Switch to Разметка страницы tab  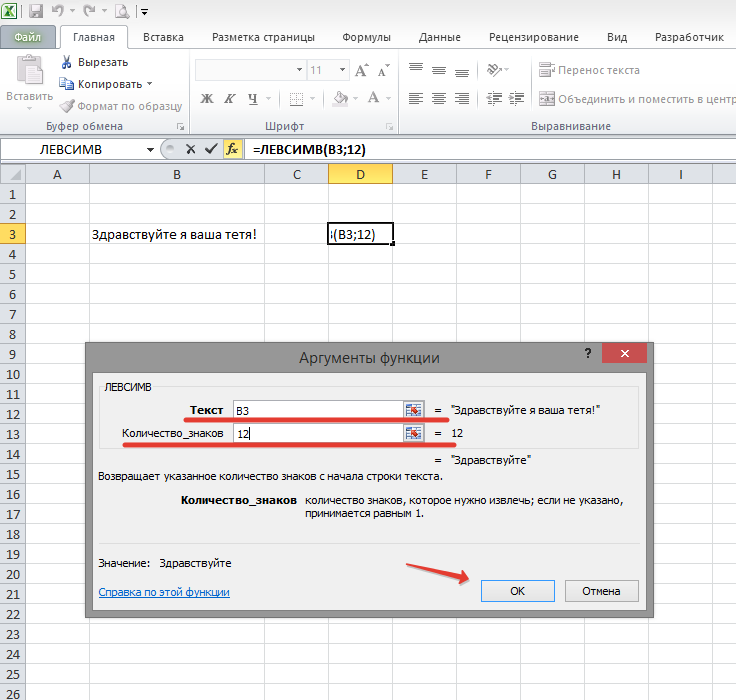coord(263,37)
